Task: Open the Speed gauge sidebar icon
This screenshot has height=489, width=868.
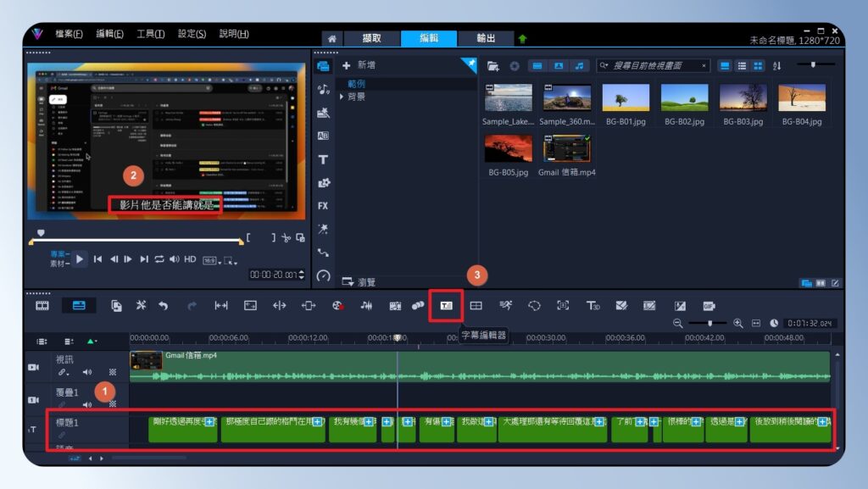Action: pos(323,275)
